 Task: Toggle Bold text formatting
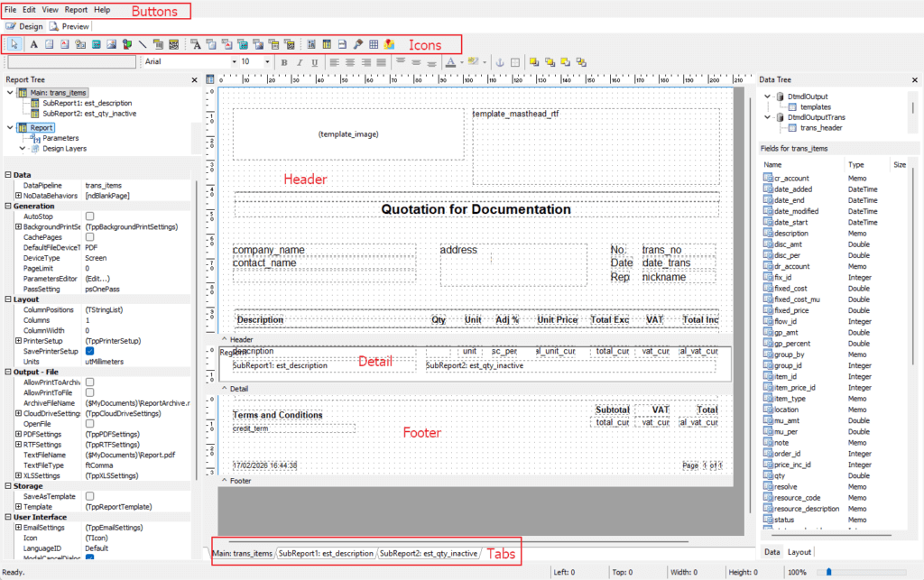pos(283,62)
